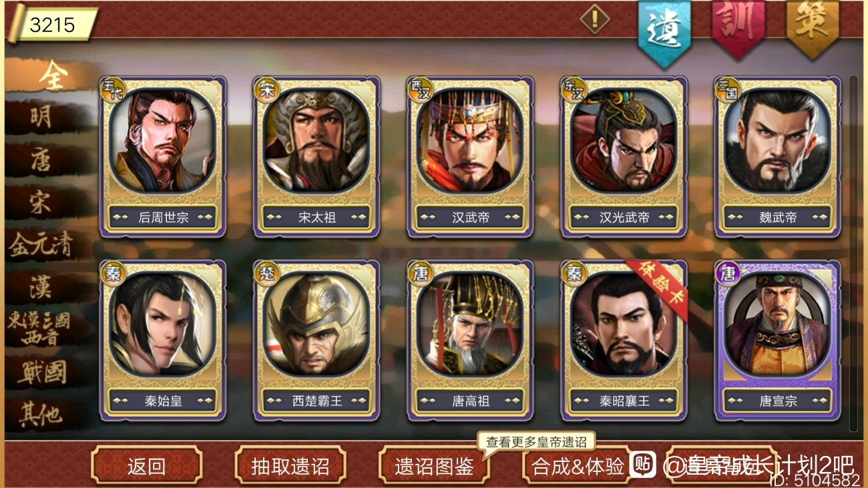The image size is (868, 488).
Task: Open the teal 遗 banner tab
Action: [664, 31]
